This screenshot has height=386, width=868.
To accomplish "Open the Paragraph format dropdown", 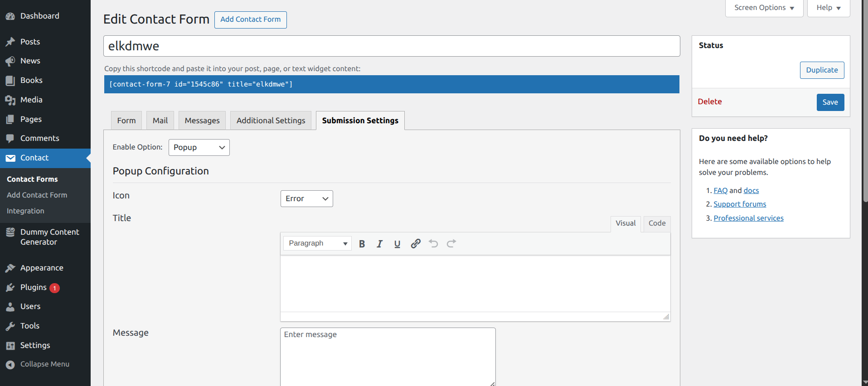I will [317, 243].
